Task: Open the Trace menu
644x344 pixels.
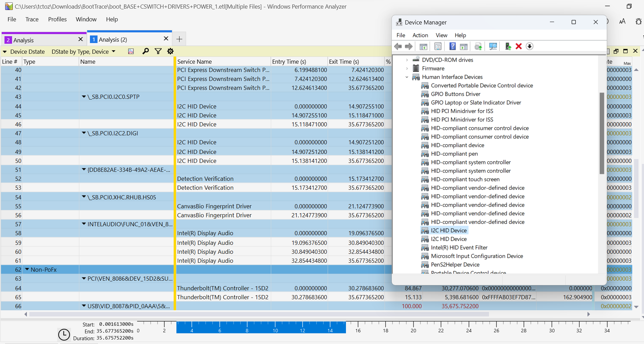Action: [x=32, y=19]
